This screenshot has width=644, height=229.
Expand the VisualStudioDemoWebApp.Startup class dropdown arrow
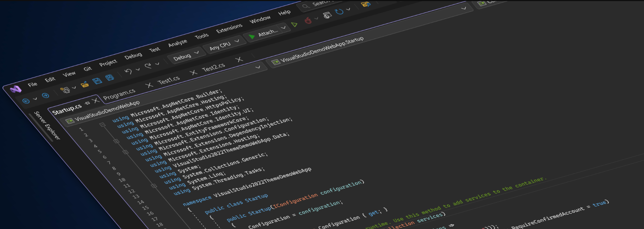(464, 8)
